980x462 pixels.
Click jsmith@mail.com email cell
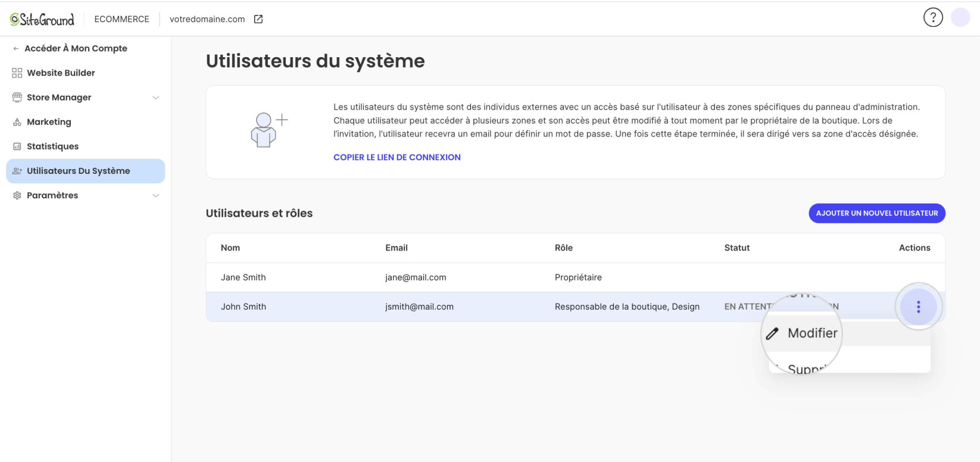[x=419, y=307]
